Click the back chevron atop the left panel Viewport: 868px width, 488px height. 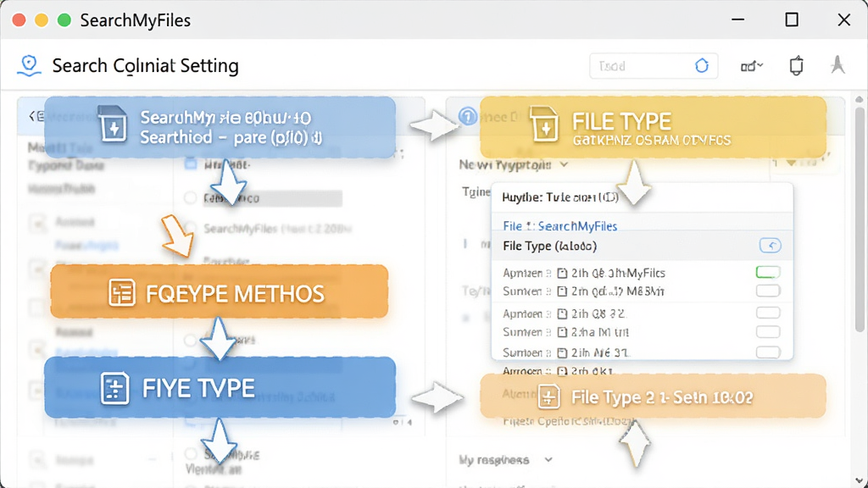point(33,115)
